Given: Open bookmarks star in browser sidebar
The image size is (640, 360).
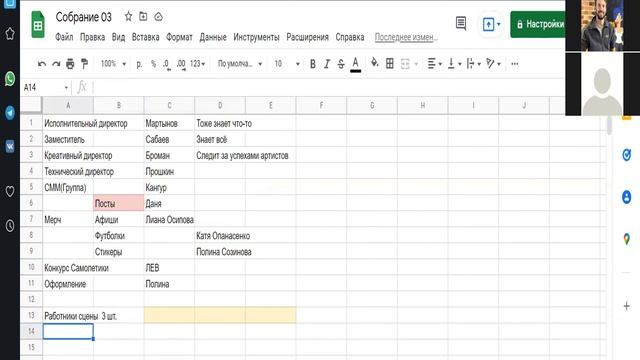Looking at the screenshot, I should pos(10,33).
